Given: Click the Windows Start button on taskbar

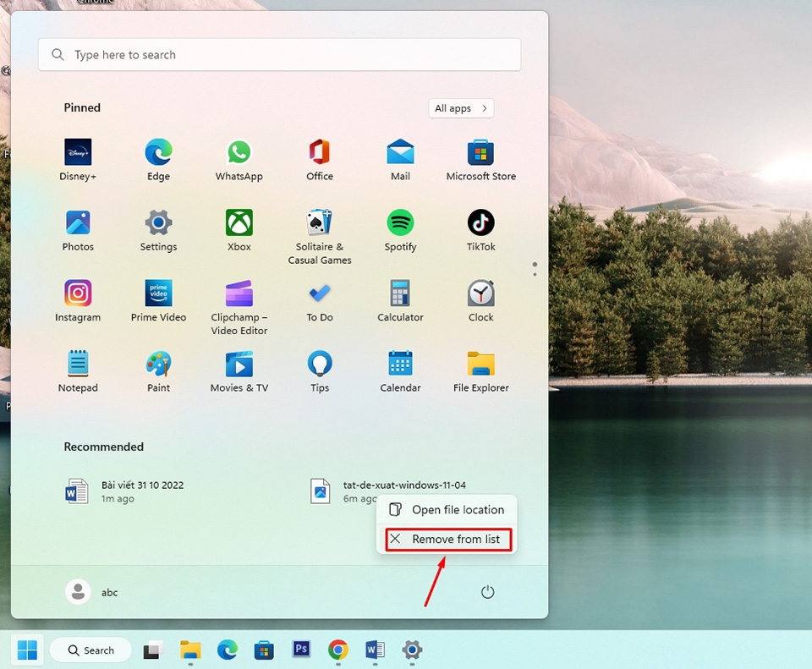Looking at the screenshot, I should [27, 650].
